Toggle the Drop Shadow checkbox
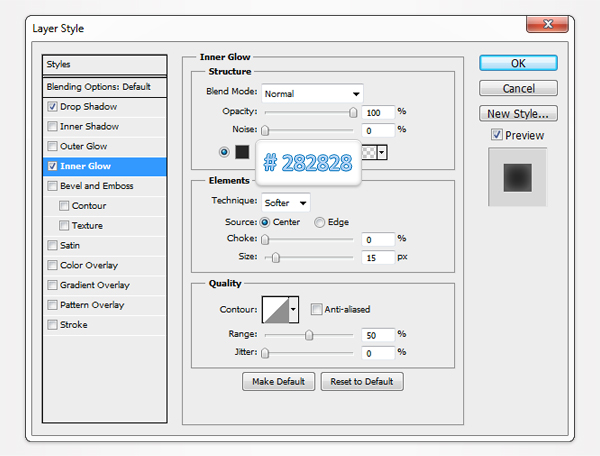 52,107
